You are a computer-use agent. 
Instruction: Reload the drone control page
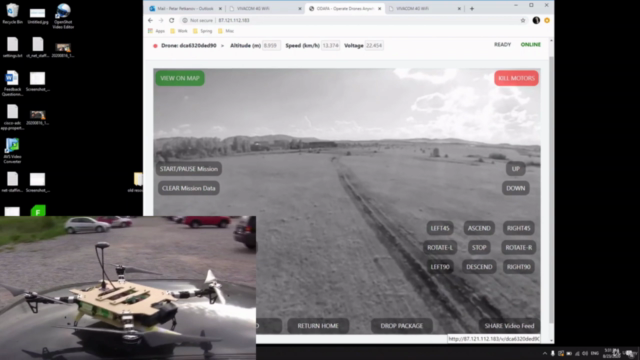pos(171,20)
